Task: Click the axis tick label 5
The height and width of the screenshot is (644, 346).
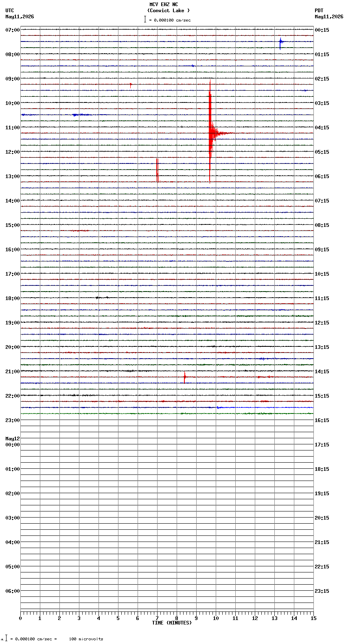Action: click(118, 618)
